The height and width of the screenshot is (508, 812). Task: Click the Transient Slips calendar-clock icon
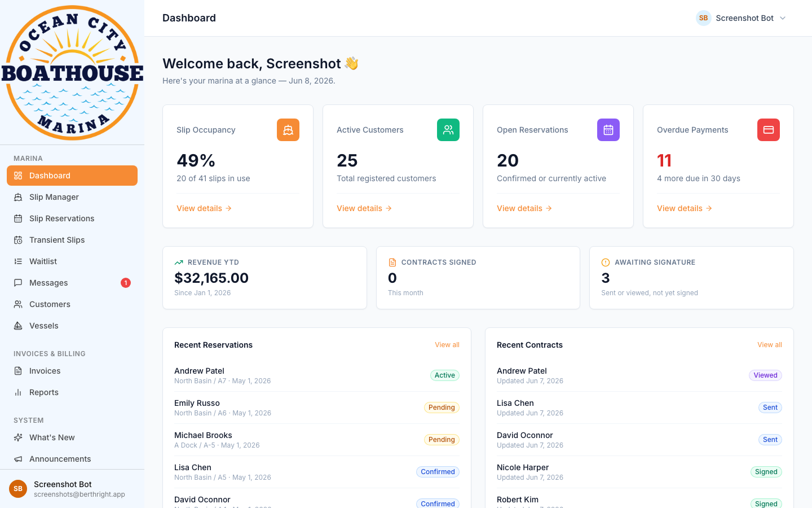18,240
